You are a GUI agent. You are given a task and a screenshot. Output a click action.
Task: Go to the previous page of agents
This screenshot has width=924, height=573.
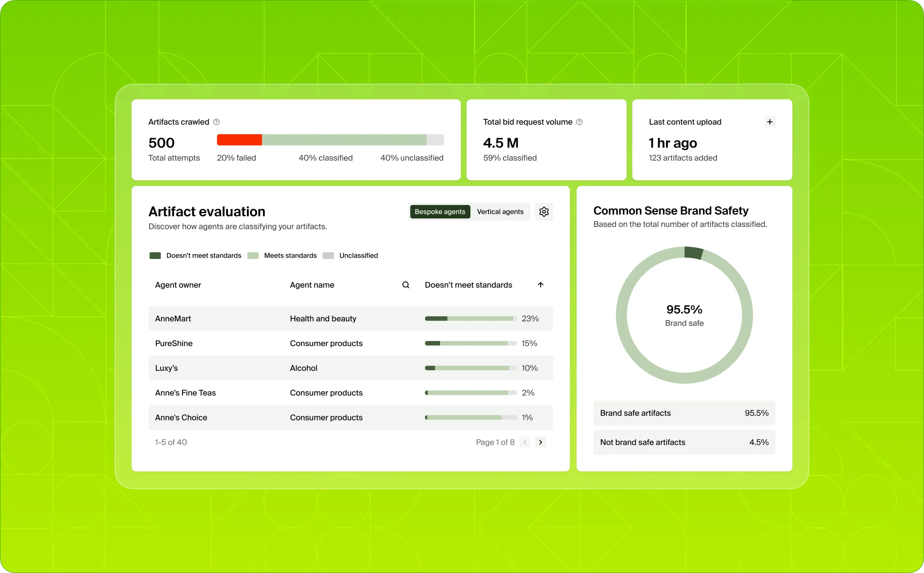click(x=525, y=442)
